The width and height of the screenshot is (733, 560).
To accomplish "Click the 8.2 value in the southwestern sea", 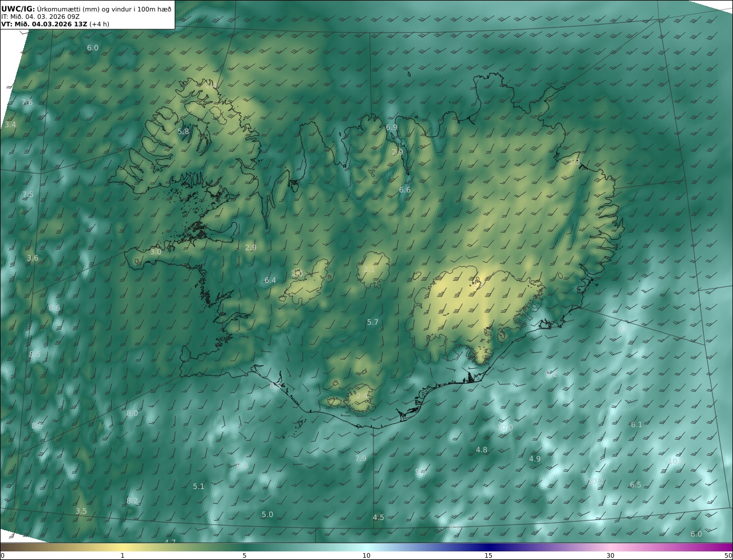I will click(132, 501).
